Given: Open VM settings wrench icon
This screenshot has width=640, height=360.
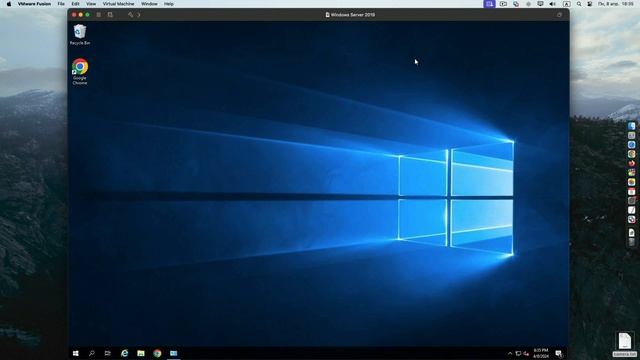Looking at the screenshot, I should click(130, 15).
